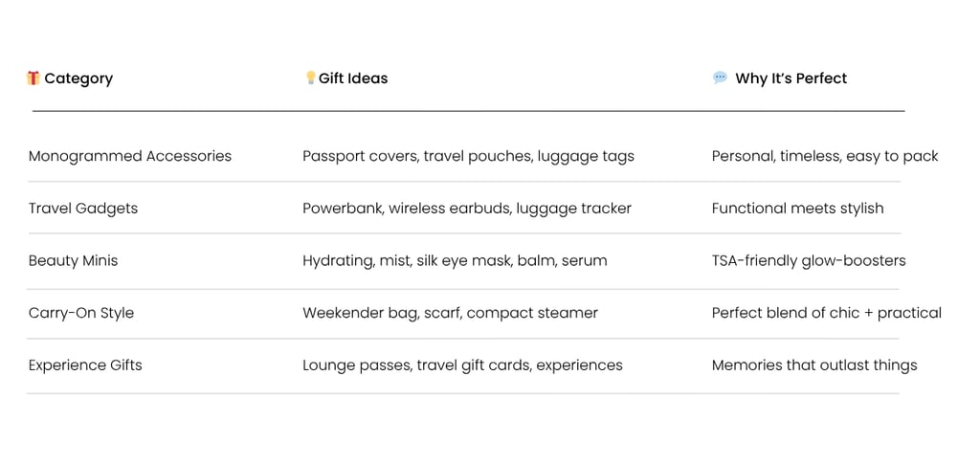Click Weekender bag, scarf, compact steamer text
980x464 pixels.
coord(450,313)
